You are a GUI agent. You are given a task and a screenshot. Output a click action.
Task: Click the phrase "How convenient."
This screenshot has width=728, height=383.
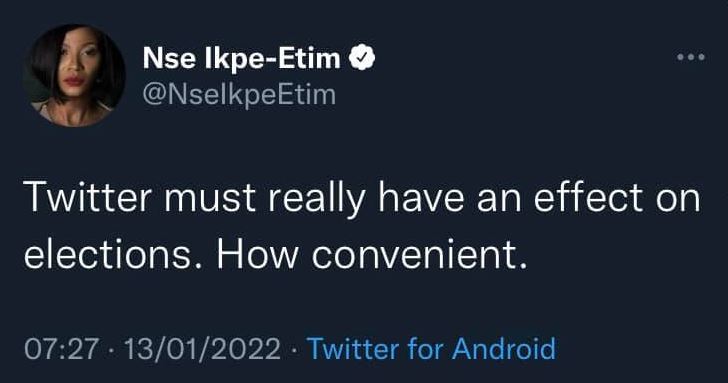pos(373,256)
